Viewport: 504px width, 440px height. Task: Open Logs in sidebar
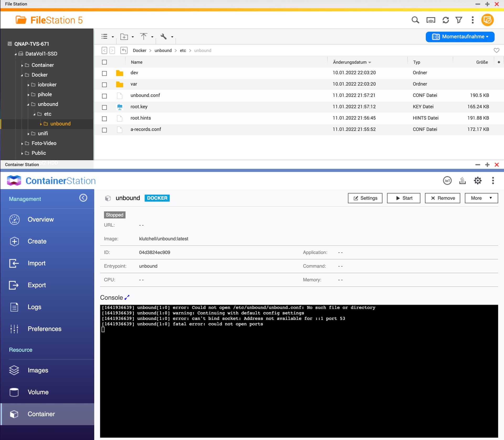pos(47,307)
